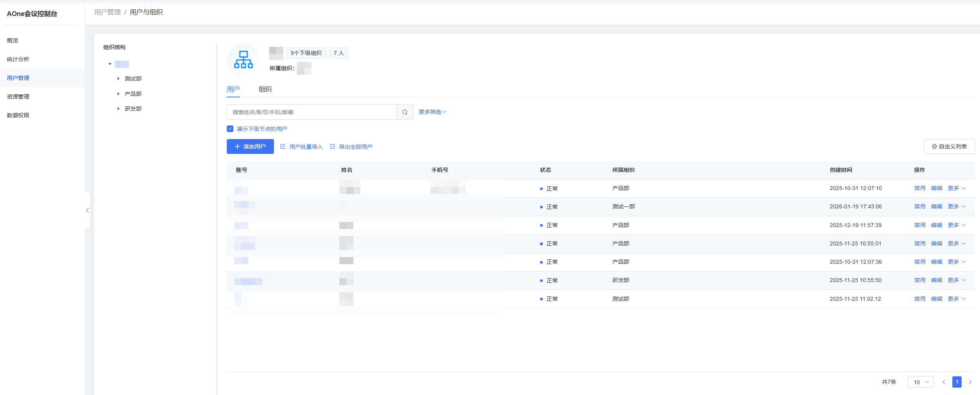The width and height of the screenshot is (980, 395).
Task: Click 禁用 for the 研发部 user row
Action: coord(920,280)
